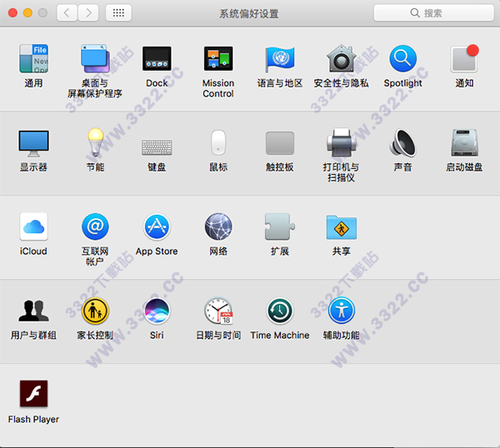Open Siri preferences icon

tap(157, 311)
